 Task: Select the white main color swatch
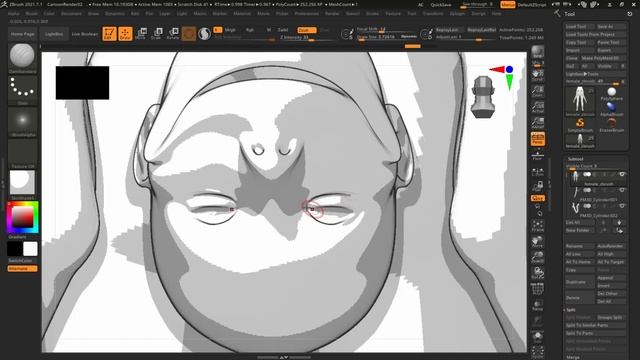[30, 249]
